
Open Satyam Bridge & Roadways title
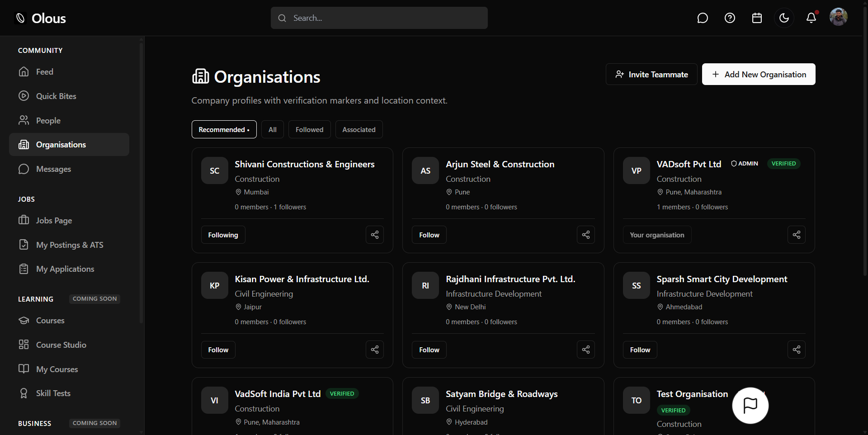pyautogui.click(x=502, y=394)
